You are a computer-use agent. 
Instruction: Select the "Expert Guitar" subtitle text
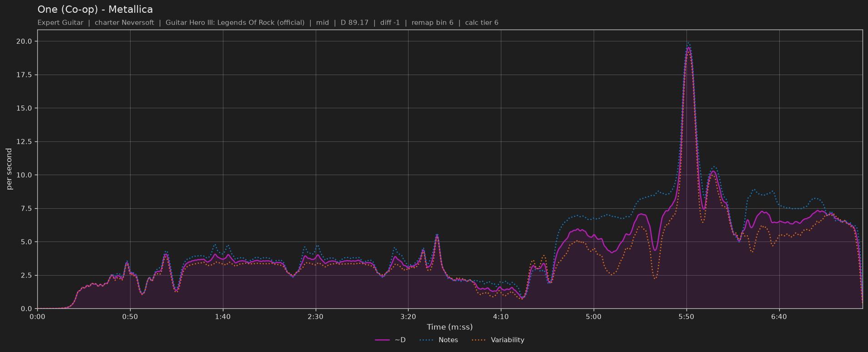click(61, 23)
